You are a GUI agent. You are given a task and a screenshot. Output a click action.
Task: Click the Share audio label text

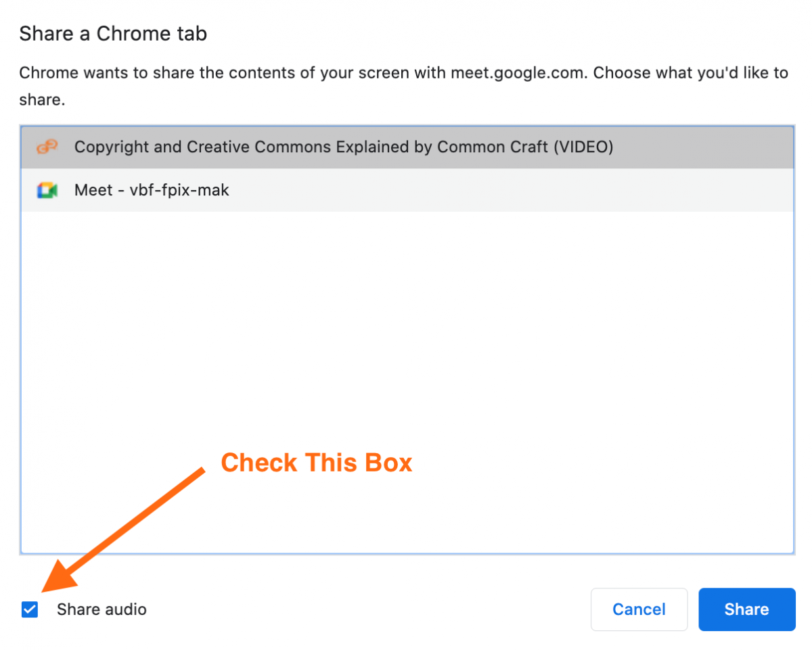click(101, 609)
